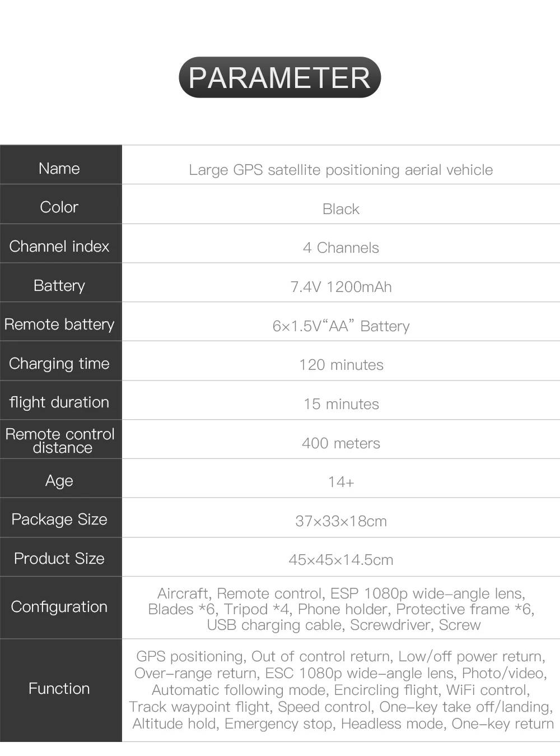The image size is (560, 756).
Task: Select the Name row label
Action: click(59, 169)
